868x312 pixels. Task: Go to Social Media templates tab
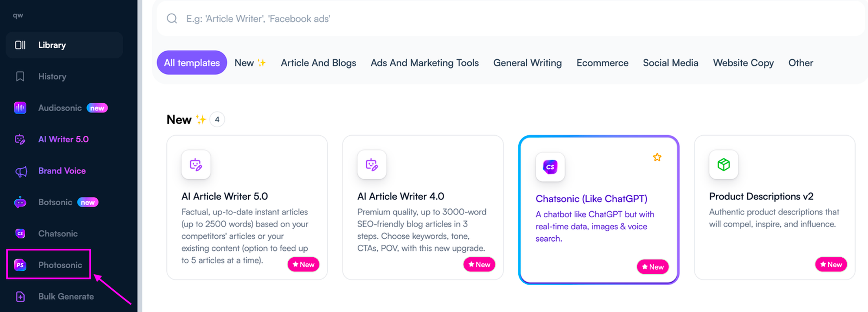[x=670, y=63]
